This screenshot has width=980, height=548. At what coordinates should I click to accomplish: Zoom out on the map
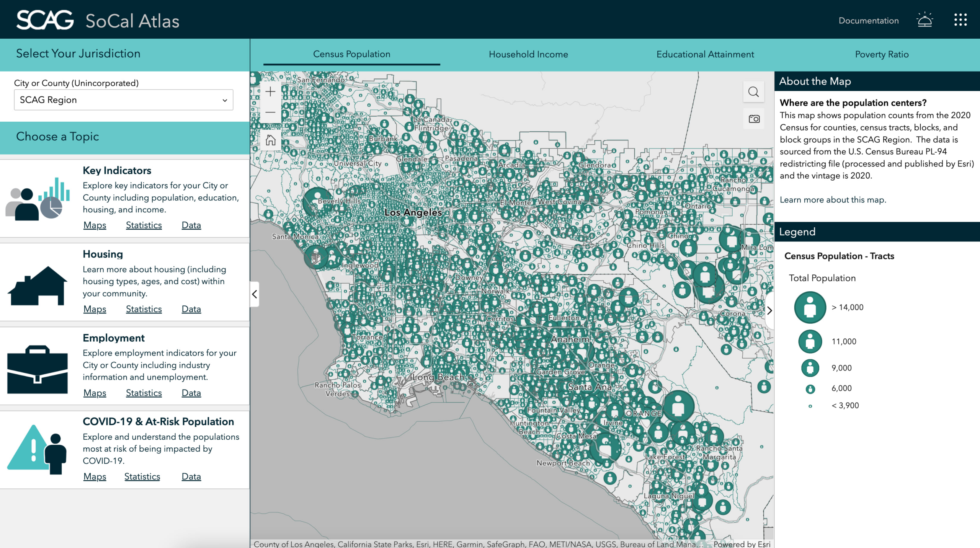click(x=270, y=113)
